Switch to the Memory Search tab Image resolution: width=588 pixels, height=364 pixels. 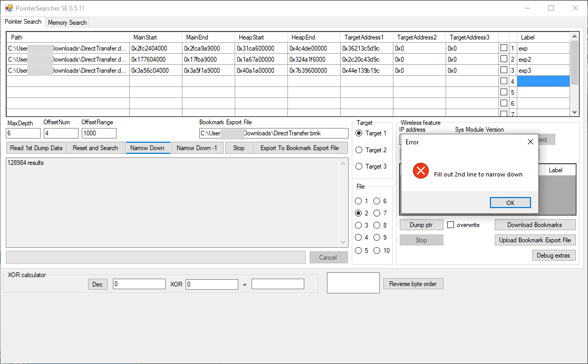coord(67,23)
